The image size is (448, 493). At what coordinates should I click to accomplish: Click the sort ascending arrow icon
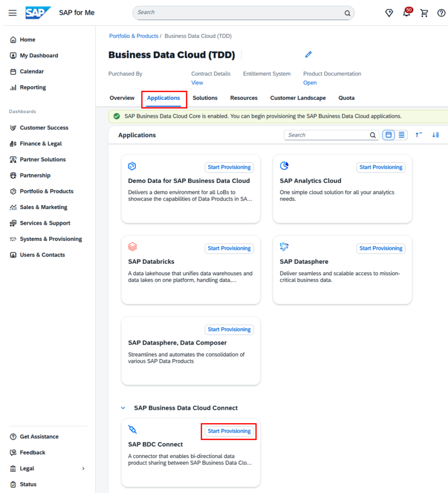pyautogui.click(x=418, y=135)
